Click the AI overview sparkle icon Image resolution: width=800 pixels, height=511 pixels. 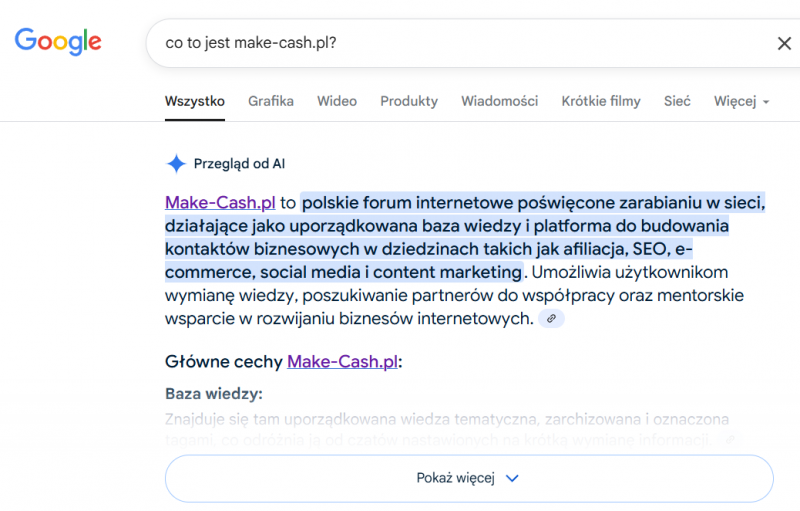pyautogui.click(x=176, y=164)
